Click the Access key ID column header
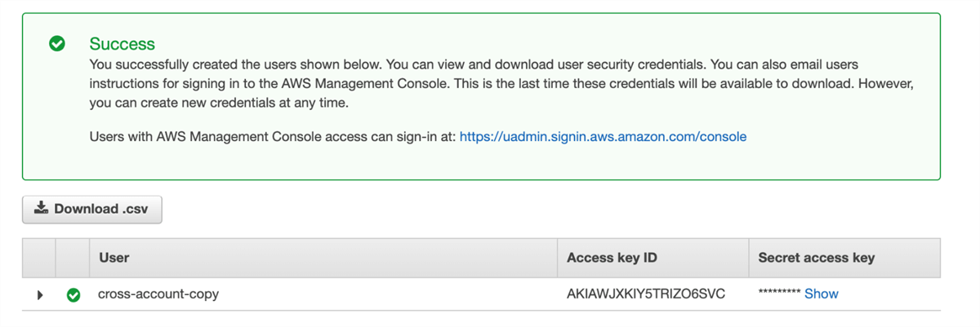The height and width of the screenshot is (327, 980). 612,258
